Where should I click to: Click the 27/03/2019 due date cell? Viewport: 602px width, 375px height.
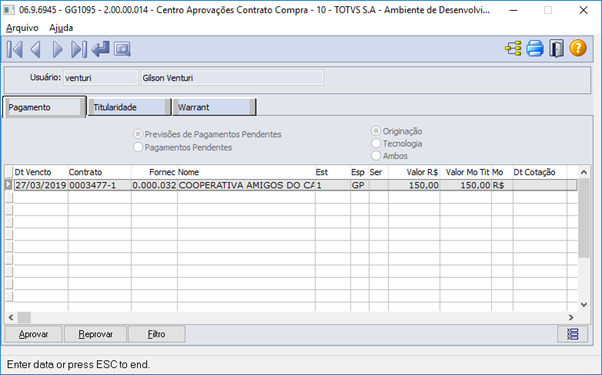[41, 185]
